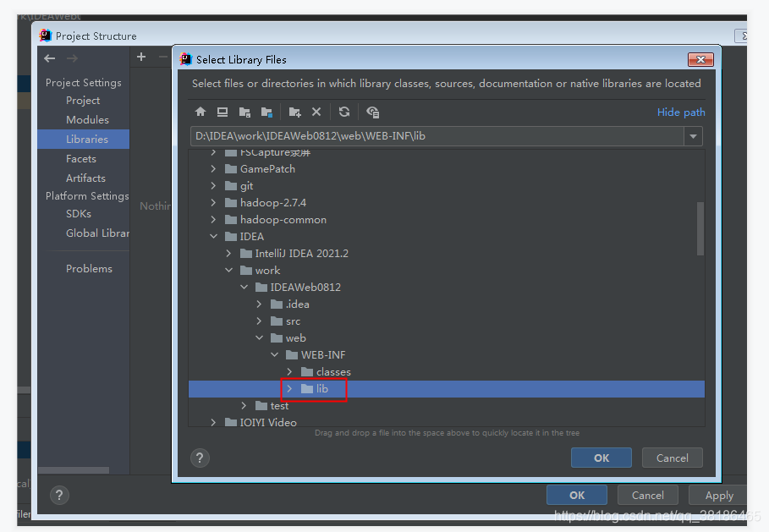
Task: Cancel the Select Library Files dialog
Action: (672, 458)
